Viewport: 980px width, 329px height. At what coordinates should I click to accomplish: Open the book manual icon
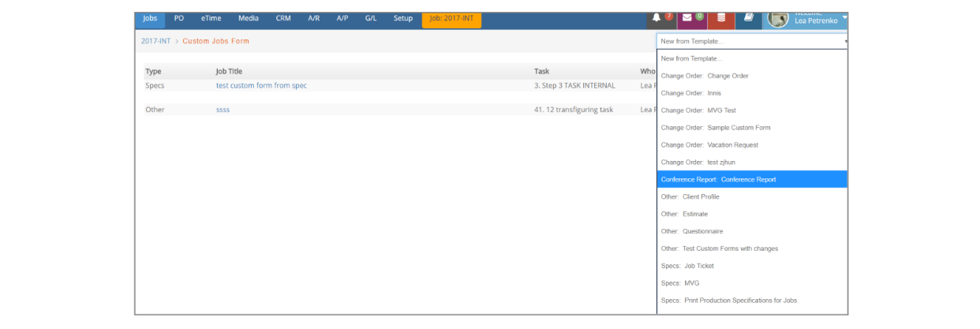tap(749, 19)
